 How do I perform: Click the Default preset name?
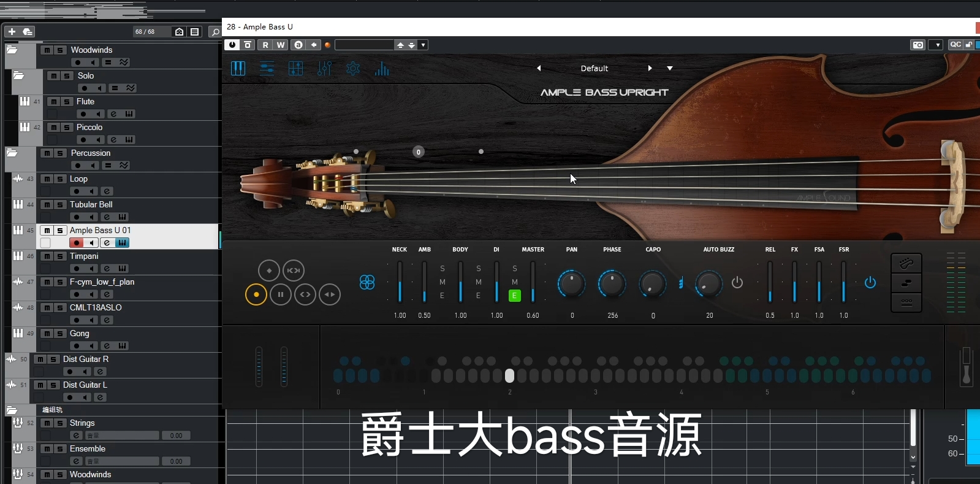coord(594,68)
